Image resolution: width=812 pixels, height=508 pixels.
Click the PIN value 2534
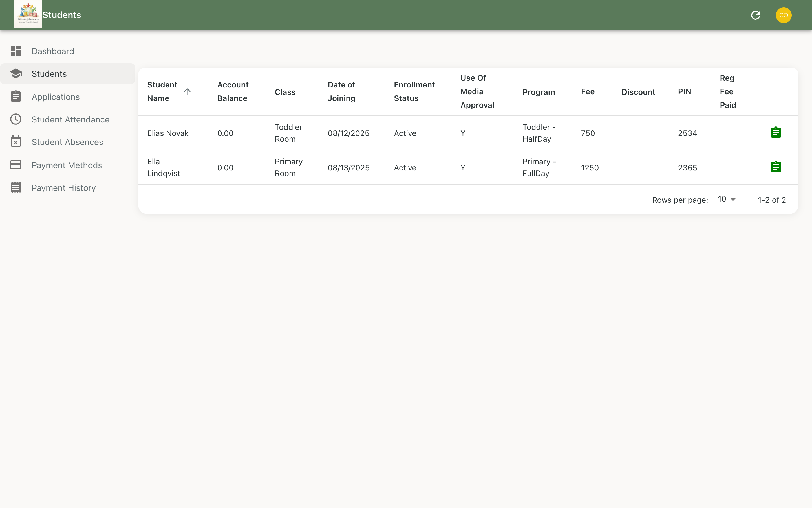point(687,133)
